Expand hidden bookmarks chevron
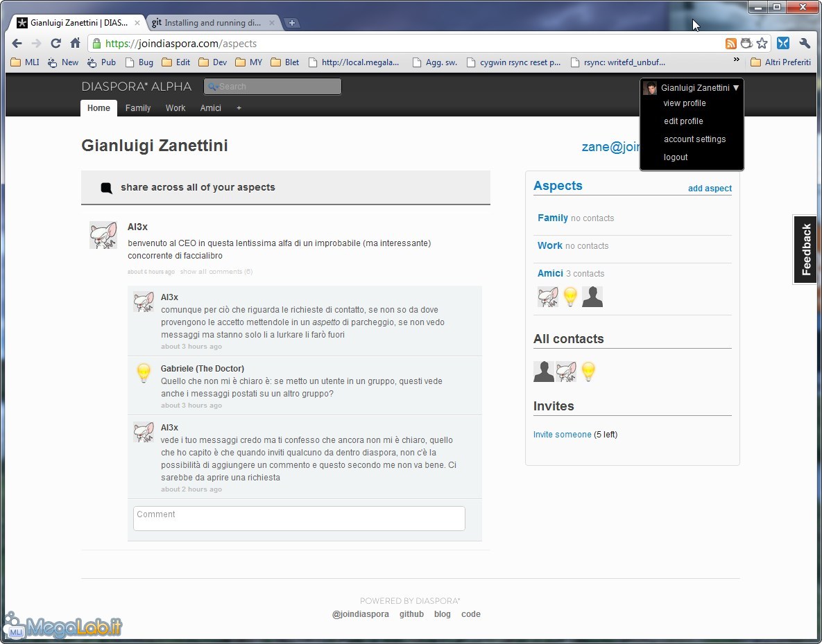Screen dimensions: 822x644 [737, 59]
